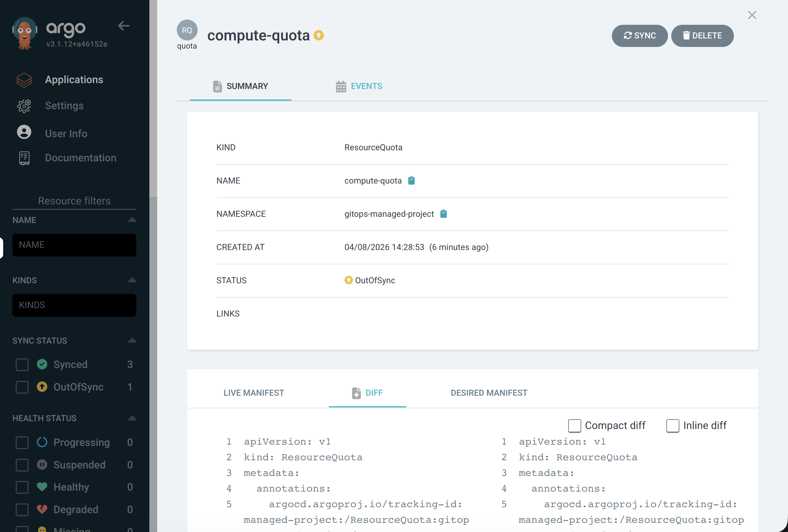Viewport: 788px width, 532px height.
Task: Click the Applications layers icon
Action: (x=24, y=80)
